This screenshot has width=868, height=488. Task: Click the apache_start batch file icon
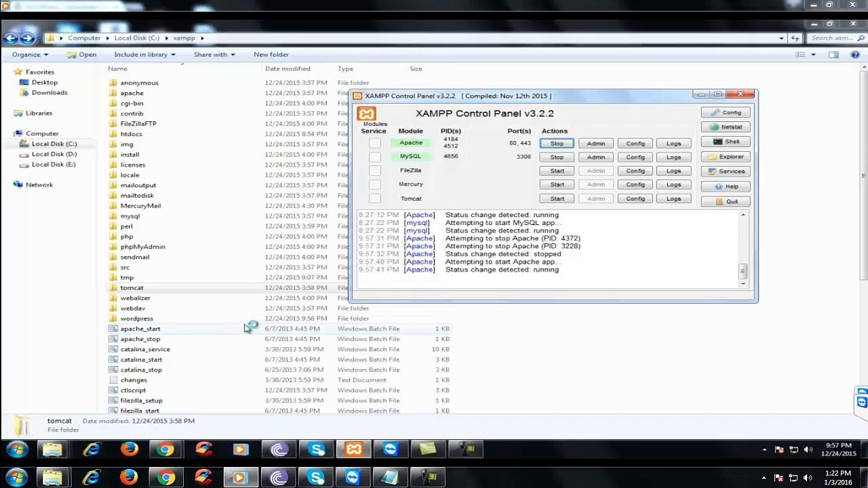[x=113, y=329]
